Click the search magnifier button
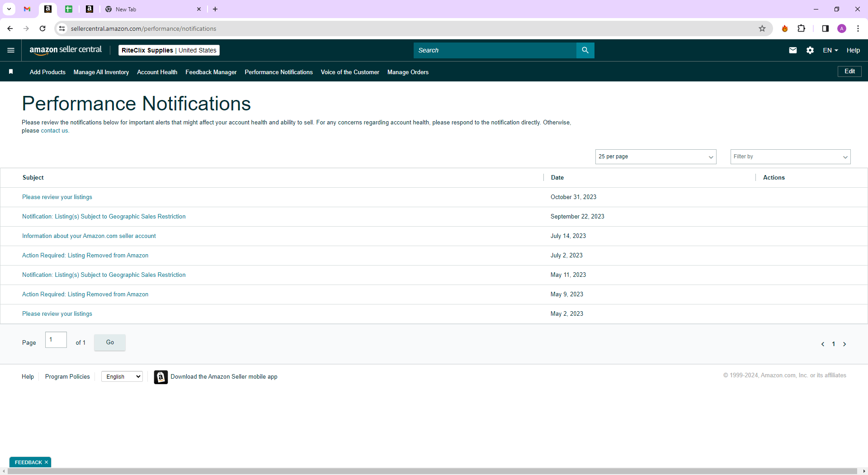The width and height of the screenshot is (868, 475). point(585,50)
